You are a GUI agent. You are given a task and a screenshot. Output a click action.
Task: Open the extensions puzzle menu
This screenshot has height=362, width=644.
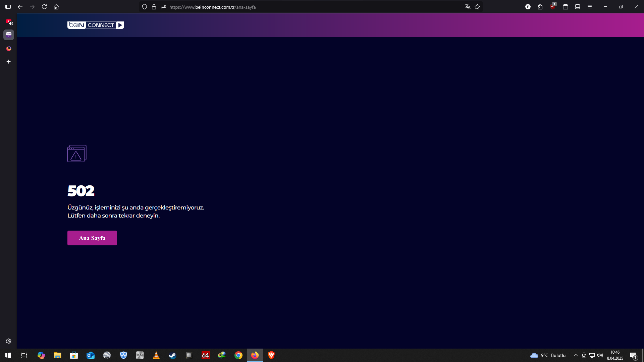(x=540, y=7)
